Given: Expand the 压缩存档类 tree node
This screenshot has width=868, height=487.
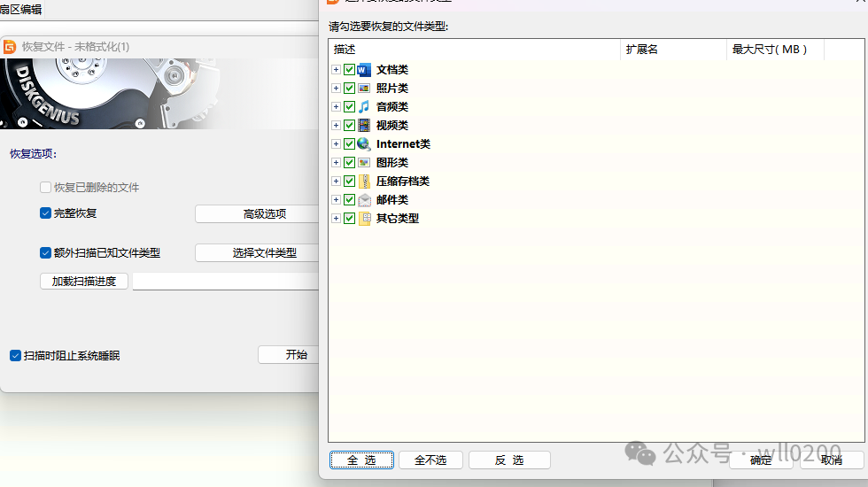Looking at the screenshot, I should [x=336, y=182].
